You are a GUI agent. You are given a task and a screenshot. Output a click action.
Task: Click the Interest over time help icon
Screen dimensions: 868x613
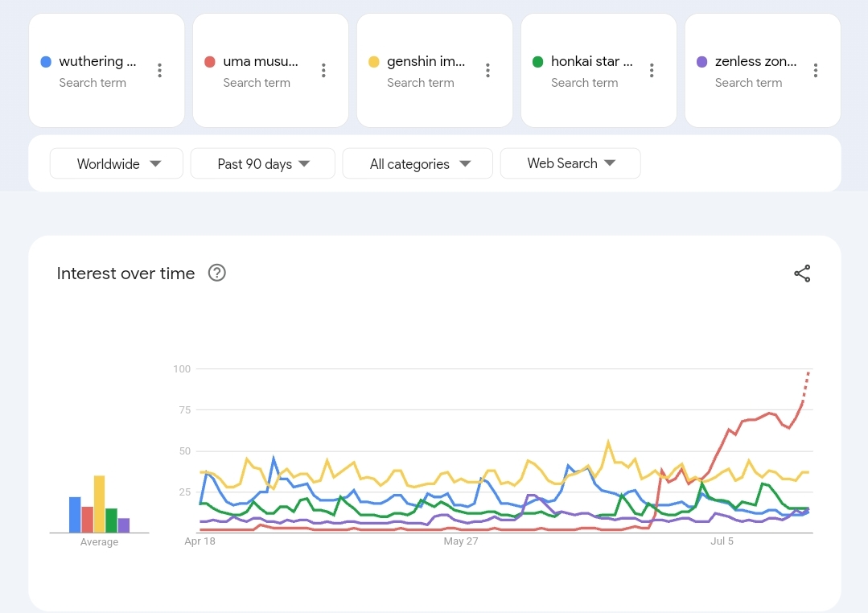217,273
